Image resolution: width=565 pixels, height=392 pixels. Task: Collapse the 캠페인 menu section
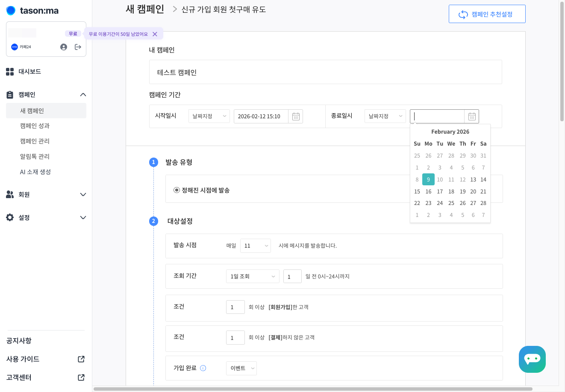[83, 95]
